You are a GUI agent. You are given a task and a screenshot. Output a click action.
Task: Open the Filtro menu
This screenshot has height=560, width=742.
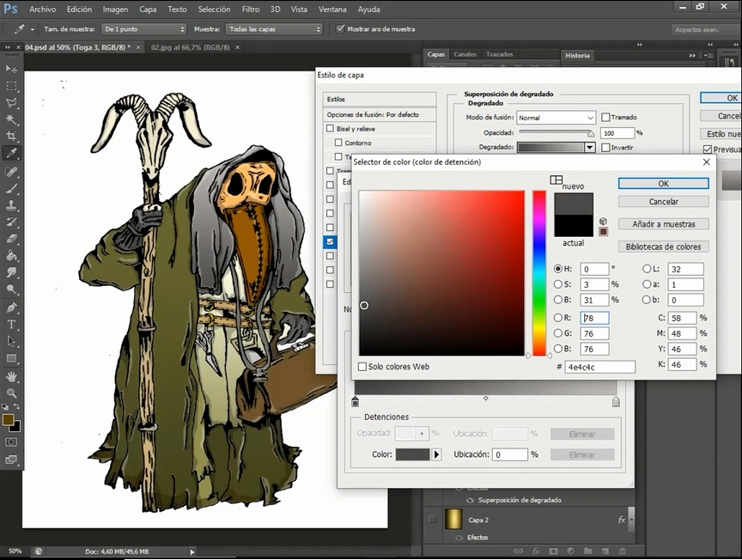[x=251, y=9]
